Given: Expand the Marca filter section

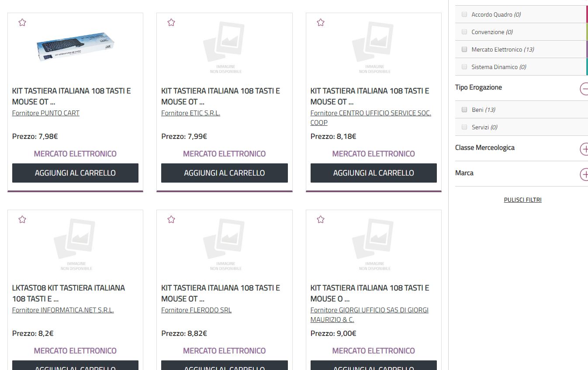Looking at the screenshot, I should tap(584, 175).
